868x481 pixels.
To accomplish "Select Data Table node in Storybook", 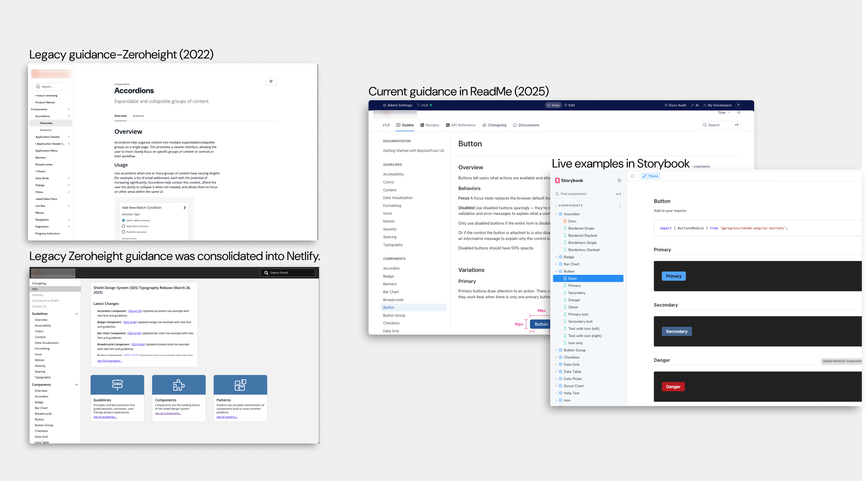I will 572,371.
